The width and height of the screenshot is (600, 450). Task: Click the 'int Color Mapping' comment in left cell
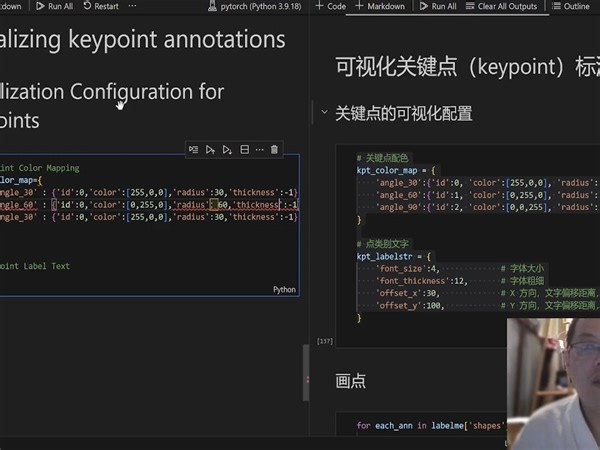[x=40, y=168]
